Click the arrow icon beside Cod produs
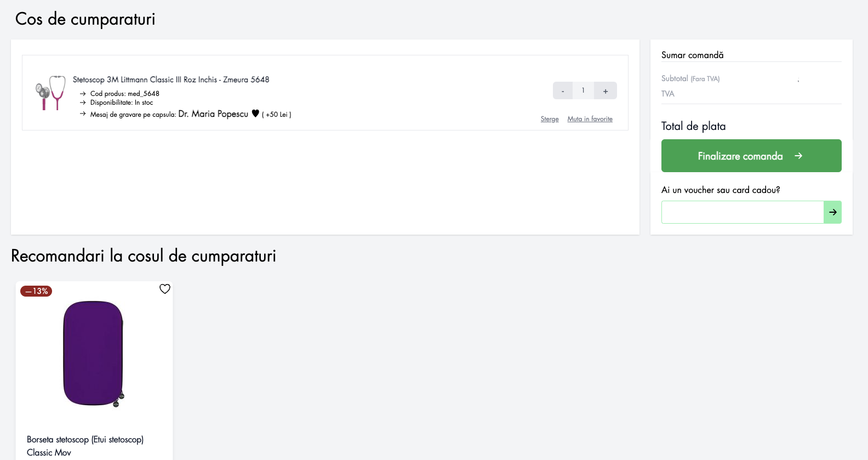The image size is (868, 460). 83,94
